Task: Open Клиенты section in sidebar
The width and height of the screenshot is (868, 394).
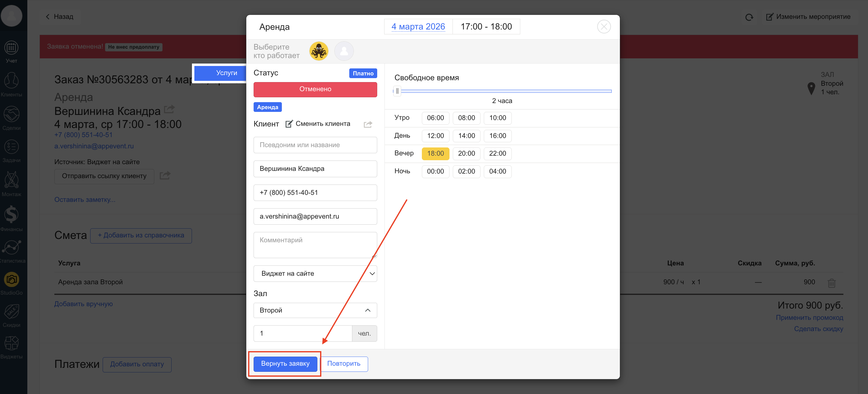Action: point(11,81)
